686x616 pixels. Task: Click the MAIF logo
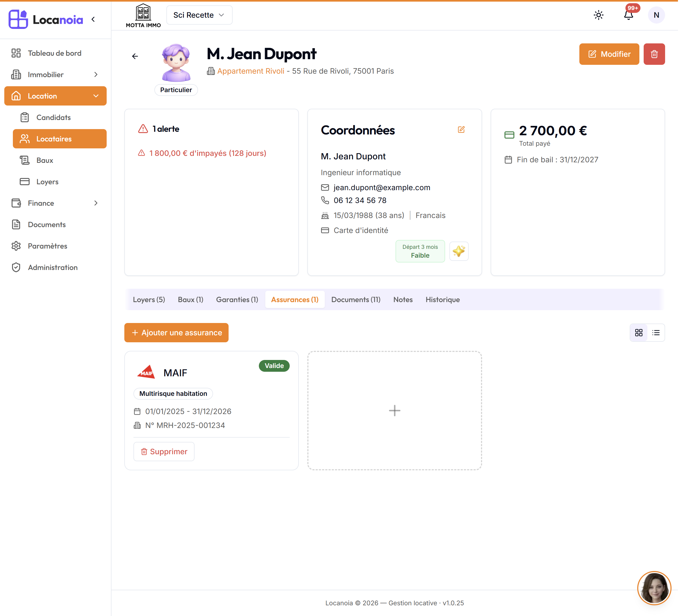click(x=146, y=372)
